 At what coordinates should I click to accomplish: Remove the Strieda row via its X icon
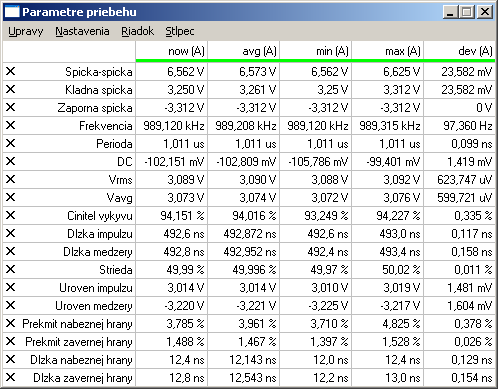coord(11,269)
